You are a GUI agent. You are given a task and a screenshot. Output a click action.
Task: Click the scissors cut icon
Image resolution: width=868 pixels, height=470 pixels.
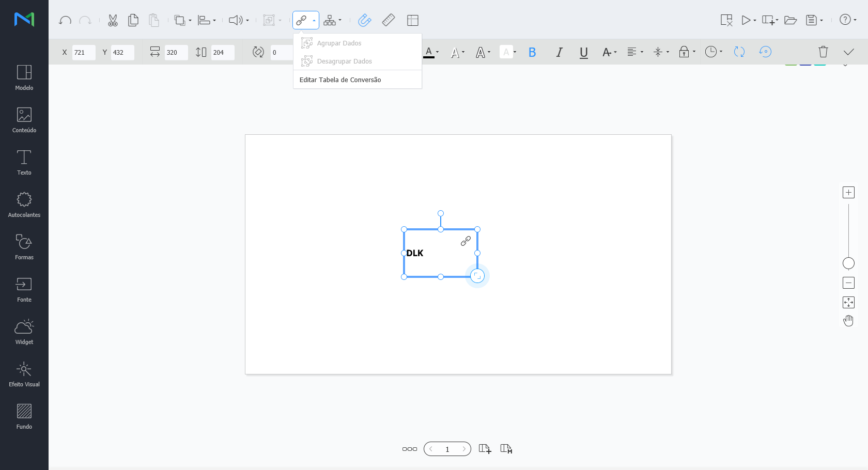pos(113,21)
